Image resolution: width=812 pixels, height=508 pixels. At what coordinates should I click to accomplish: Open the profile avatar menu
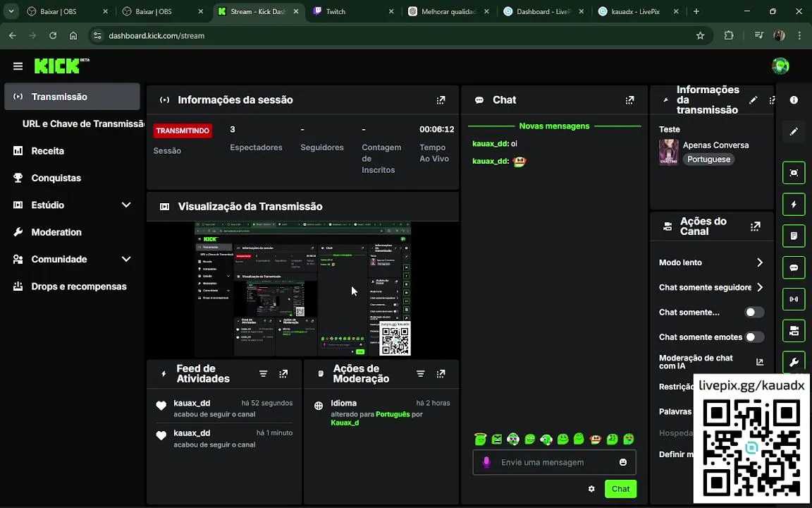[x=780, y=66]
